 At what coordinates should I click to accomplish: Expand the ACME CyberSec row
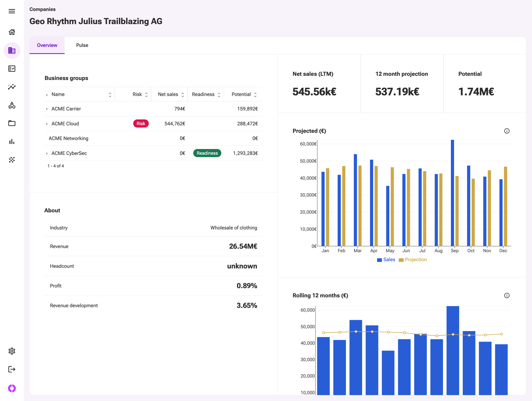coord(47,153)
